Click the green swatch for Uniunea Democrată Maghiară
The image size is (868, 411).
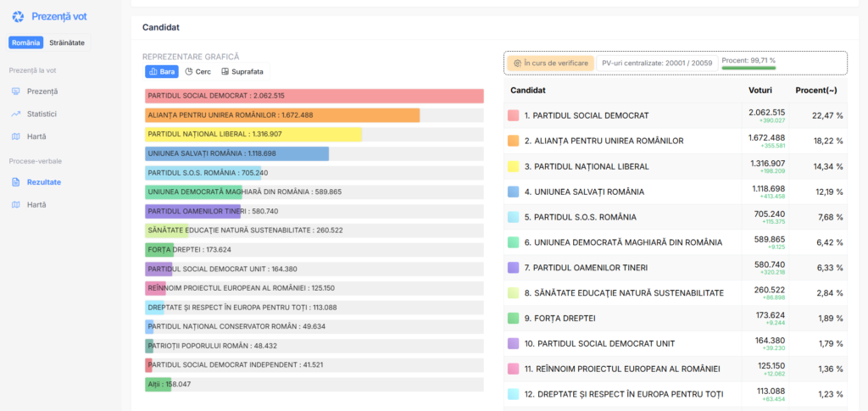click(x=513, y=242)
